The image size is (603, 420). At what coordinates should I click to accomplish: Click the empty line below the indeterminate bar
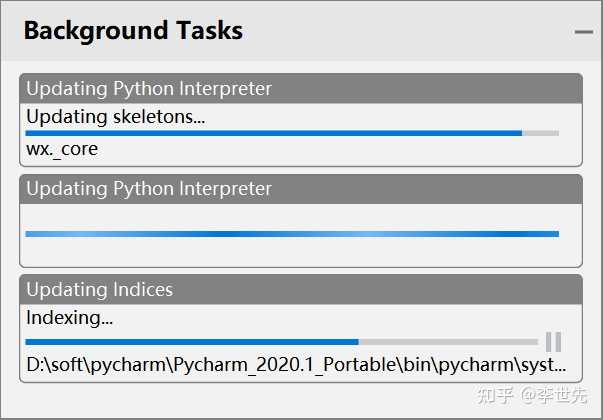coord(291,252)
